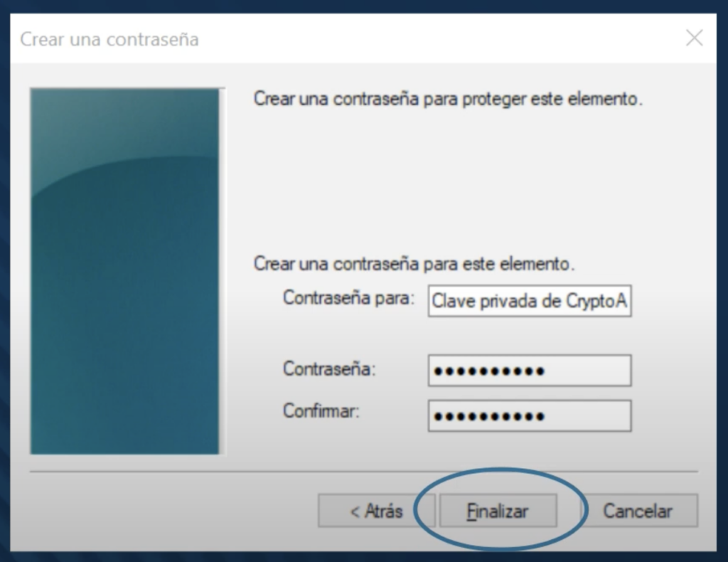Click the masked dots in the Contraseña field
Screen dimensions: 728x562
[489, 371]
